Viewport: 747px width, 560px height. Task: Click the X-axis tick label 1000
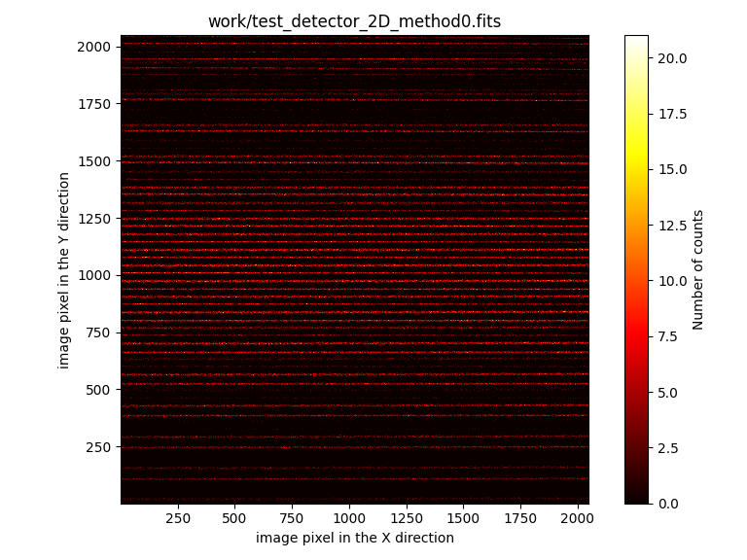(349, 518)
